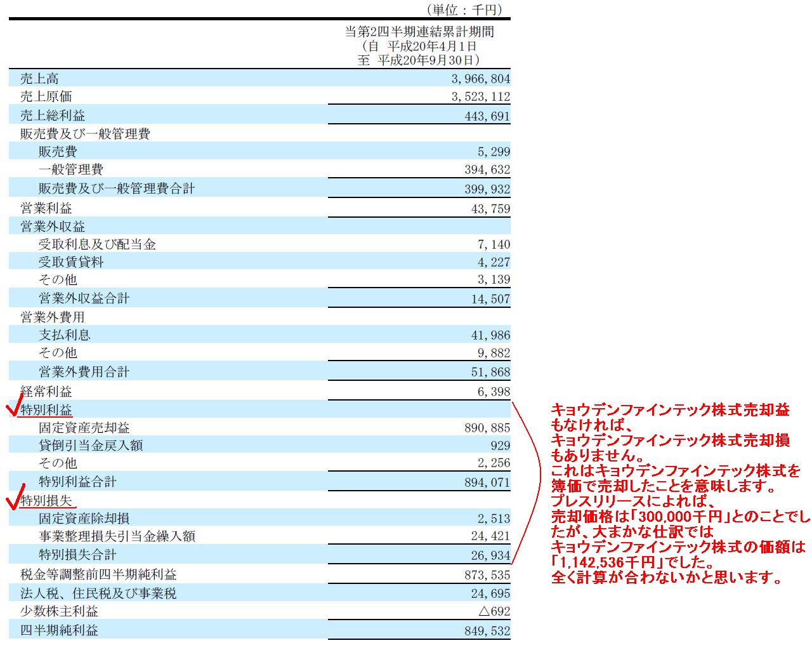This screenshot has width=812, height=650.
Task: Select the value 24,421
Action: tap(492, 536)
